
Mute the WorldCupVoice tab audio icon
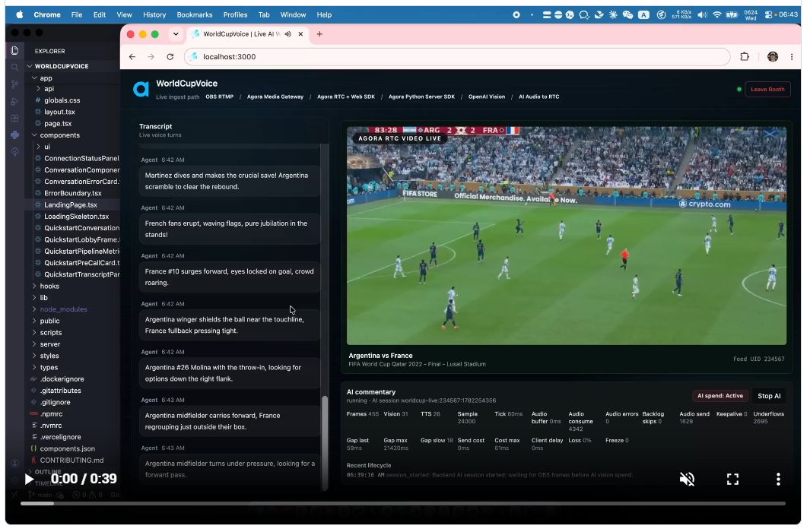287,34
